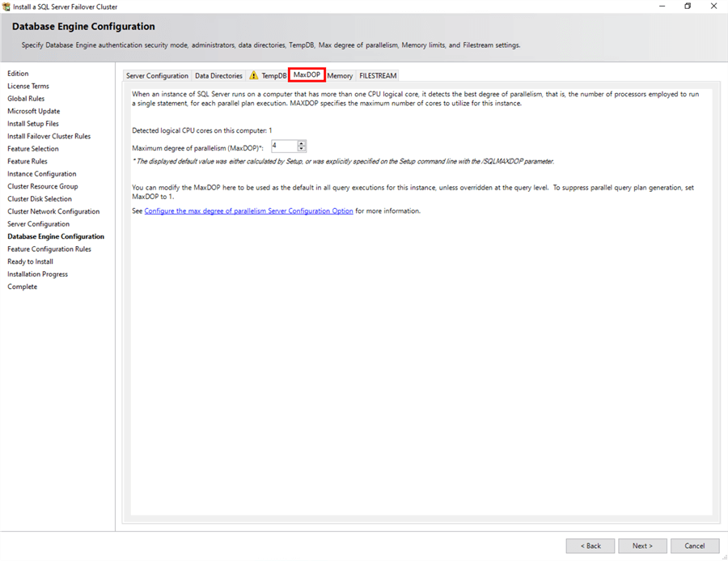Image resolution: width=728 pixels, height=561 pixels.
Task: Select the Edition step in the sidebar
Action: click(x=18, y=74)
